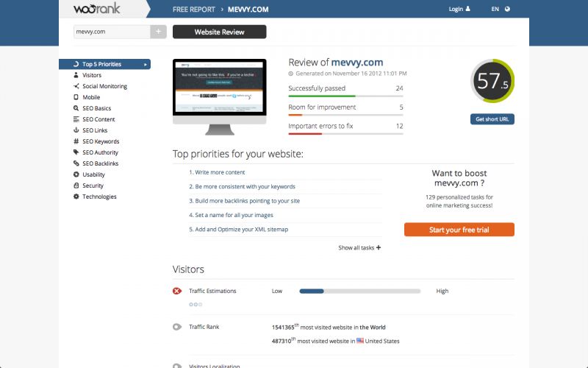Open 'Add and Optimize your XML sitemap'
588x368 pixels.
point(242,230)
